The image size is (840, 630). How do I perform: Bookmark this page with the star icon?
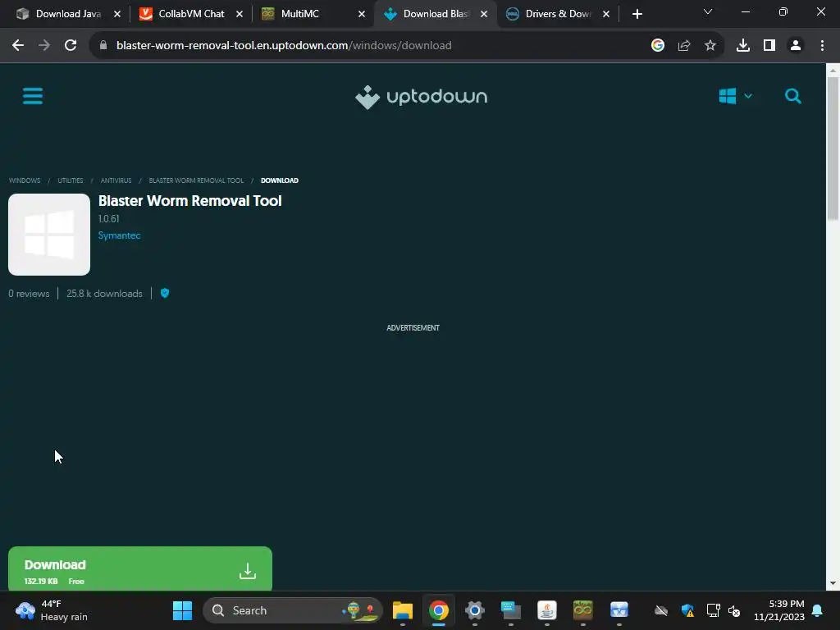(710, 46)
